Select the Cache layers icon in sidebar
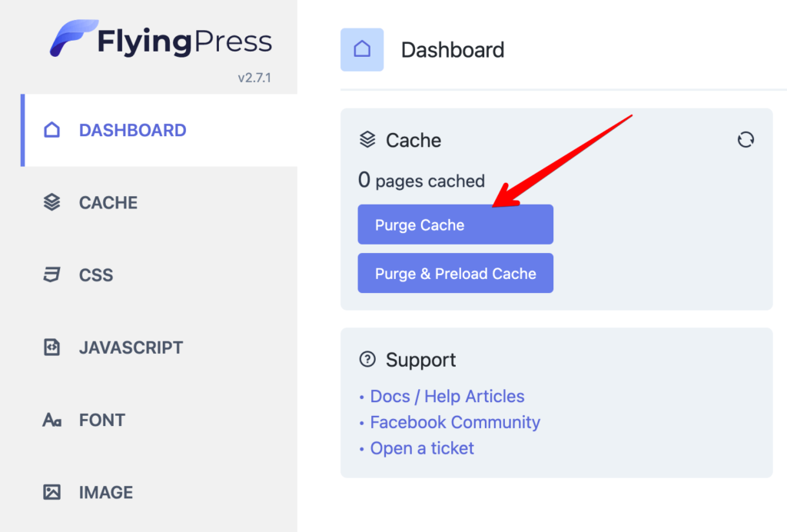787x532 pixels. coord(51,202)
